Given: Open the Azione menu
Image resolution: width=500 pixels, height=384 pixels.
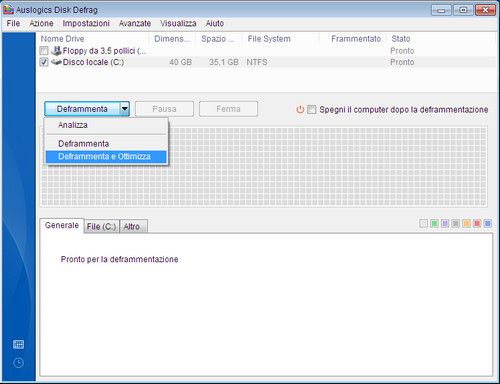Looking at the screenshot, I should pyautogui.click(x=41, y=23).
